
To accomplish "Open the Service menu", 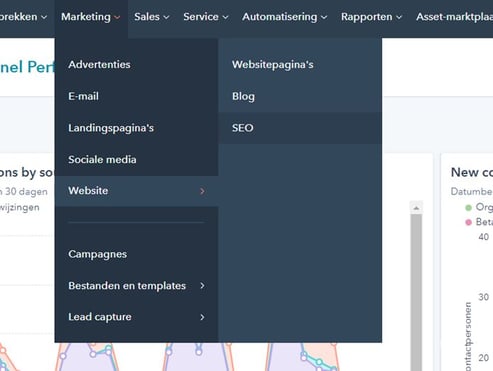I will point(206,17).
